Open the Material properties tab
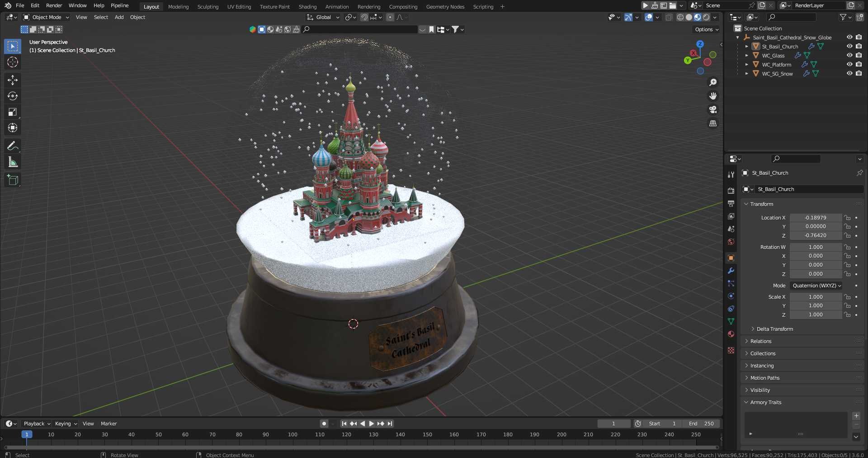The width and height of the screenshot is (868, 458). (731, 334)
